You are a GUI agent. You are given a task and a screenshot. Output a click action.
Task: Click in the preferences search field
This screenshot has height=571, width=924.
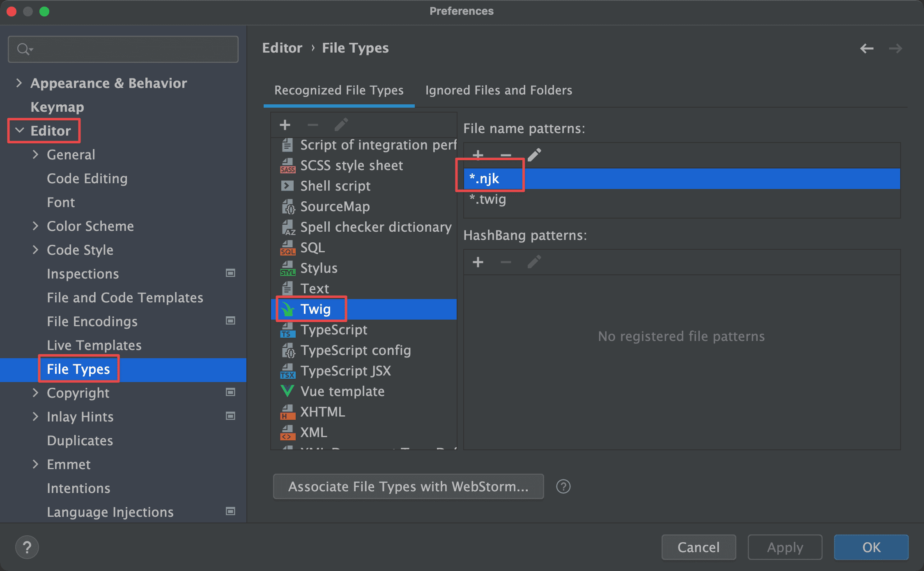pos(131,49)
